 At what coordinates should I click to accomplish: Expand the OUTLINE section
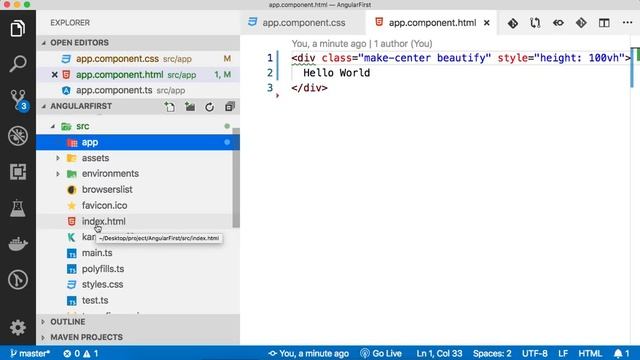[138, 322]
